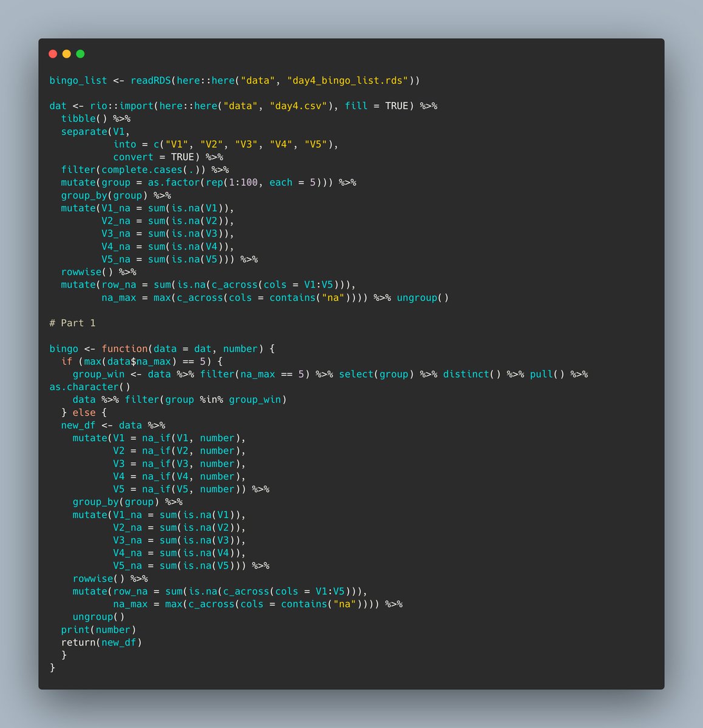Click the '# Part 1' comment
This screenshot has height=728, width=703.
tap(72, 323)
